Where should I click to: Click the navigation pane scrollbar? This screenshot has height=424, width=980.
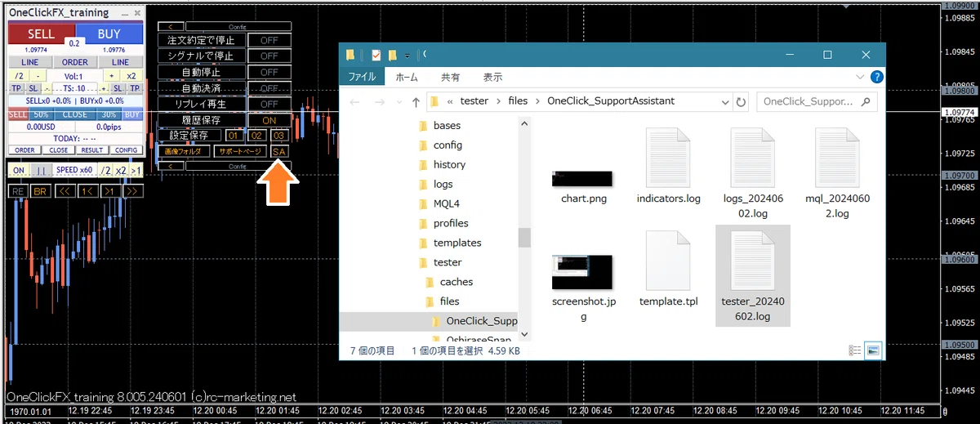coord(524,237)
